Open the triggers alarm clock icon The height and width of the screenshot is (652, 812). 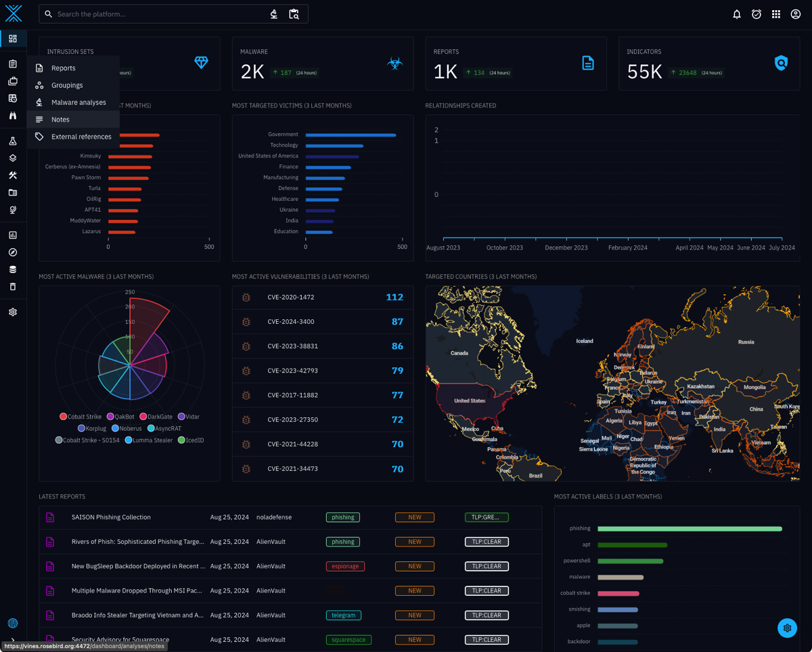pos(757,14)
